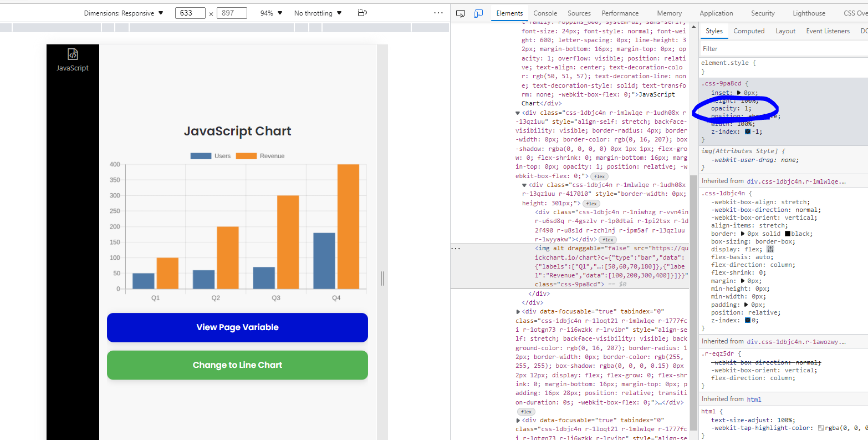
Task: Expand the second data-focusable div node near the bottom
Action: (518, 421)
